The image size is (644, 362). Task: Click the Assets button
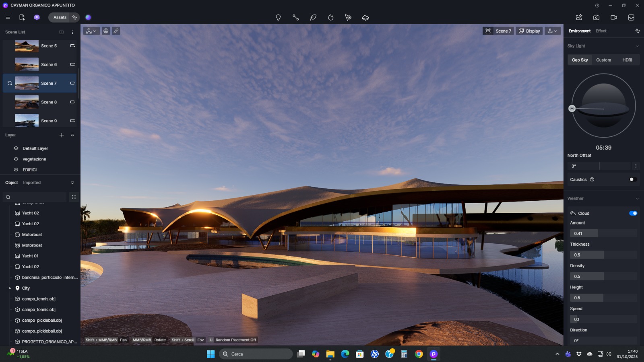tap(60, 17)
